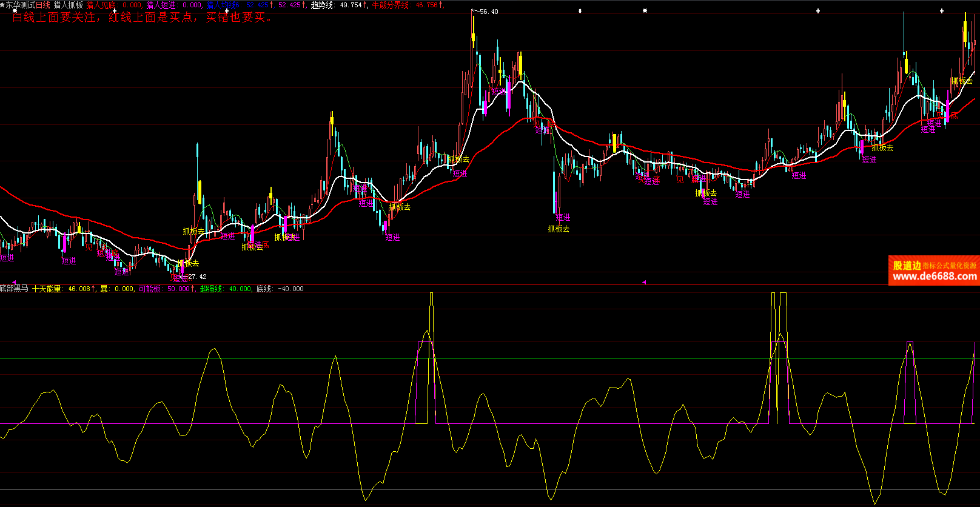Click the 超强线 legend label

point(212,289)
